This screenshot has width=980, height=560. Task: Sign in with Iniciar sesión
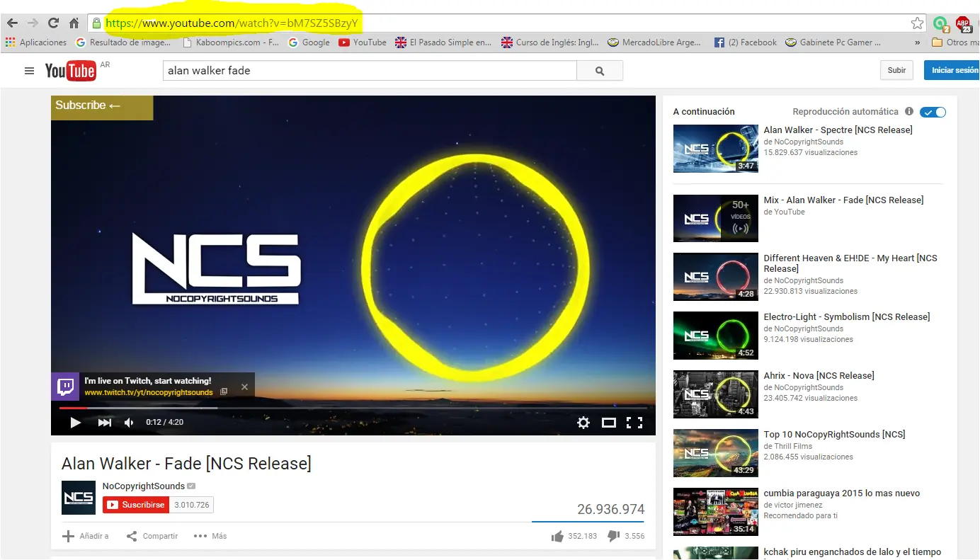[x=953, y=70]
